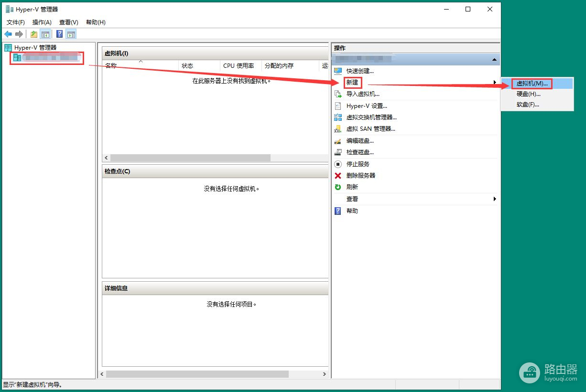Open 虚拟 SAN 管理器 action
This screenshot has height=392, width=586.
(370, 129)
